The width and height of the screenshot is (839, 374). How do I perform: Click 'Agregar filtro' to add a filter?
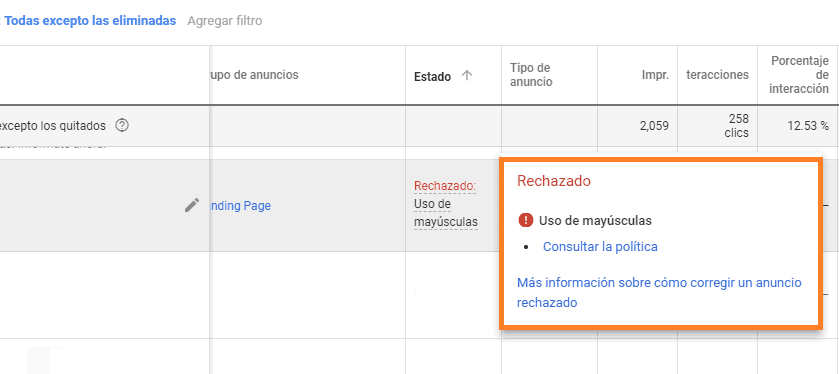pos(225,21)
